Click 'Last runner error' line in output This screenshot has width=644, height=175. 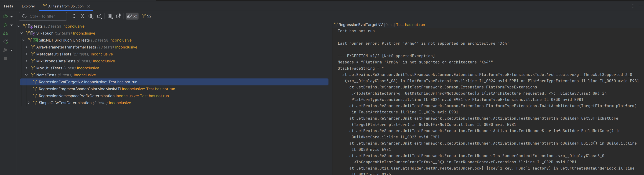pos(423,44)
